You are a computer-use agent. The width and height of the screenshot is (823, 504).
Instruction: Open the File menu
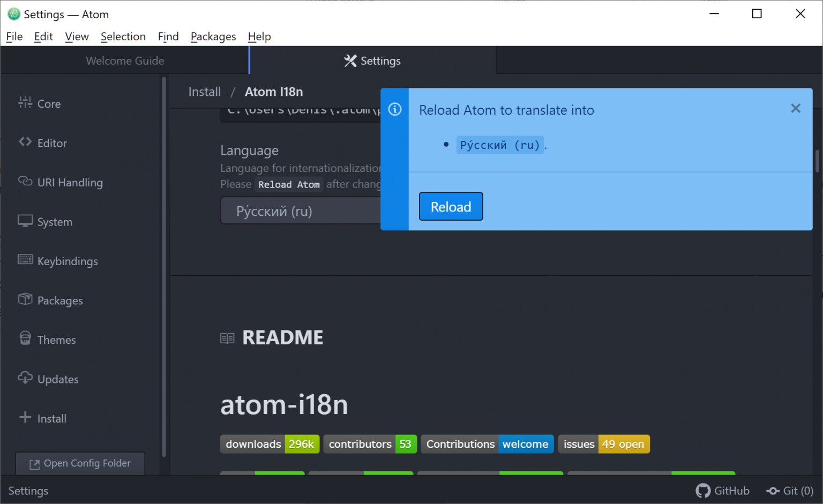(x=14, y=36)
